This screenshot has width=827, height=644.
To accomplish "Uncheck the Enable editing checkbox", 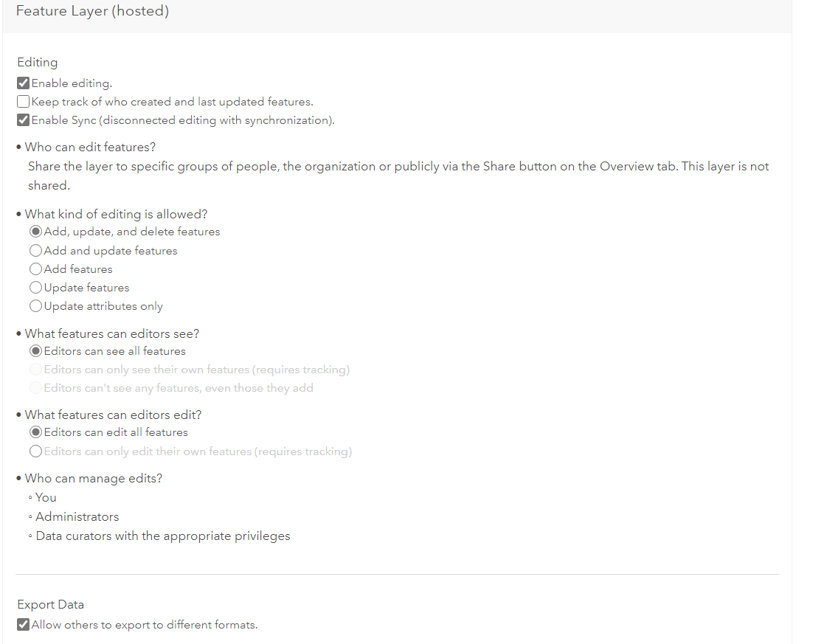I will pyautogui.click(x=23, y=83).
